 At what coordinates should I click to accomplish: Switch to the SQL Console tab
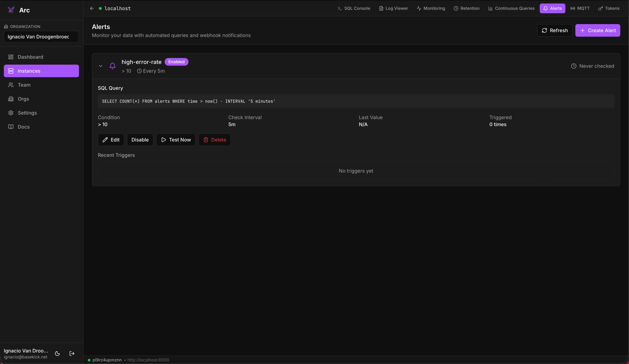point(354,8)
